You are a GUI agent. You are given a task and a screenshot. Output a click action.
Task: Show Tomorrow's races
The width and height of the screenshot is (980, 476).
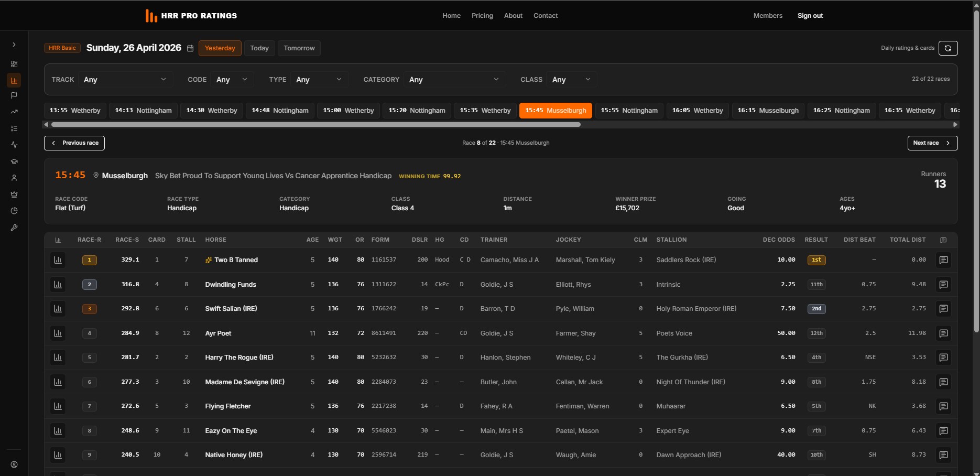[x=299, y=48]
